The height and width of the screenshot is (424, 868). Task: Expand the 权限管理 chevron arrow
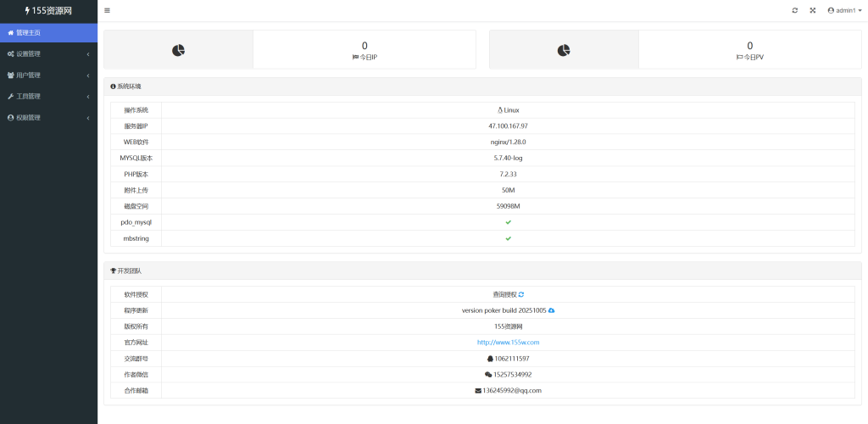pyautogui.click(x=88, y=117)
